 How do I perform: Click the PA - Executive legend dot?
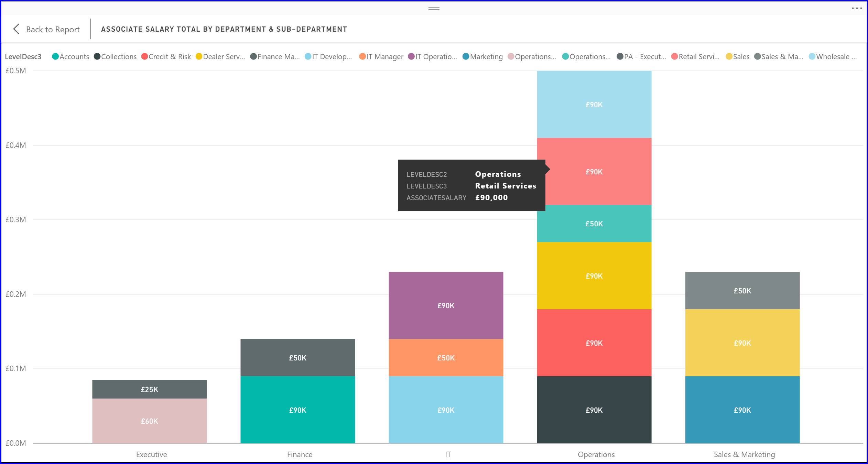620,56
